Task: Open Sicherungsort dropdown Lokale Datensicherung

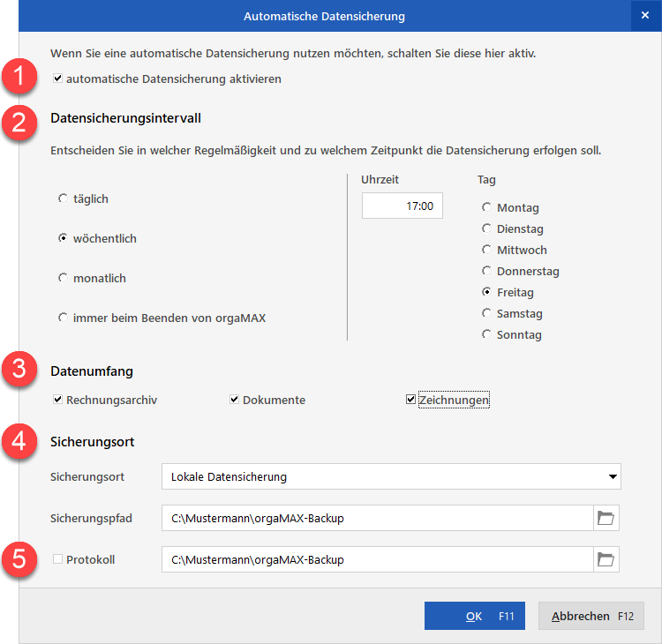Action: tap(391, 476)
